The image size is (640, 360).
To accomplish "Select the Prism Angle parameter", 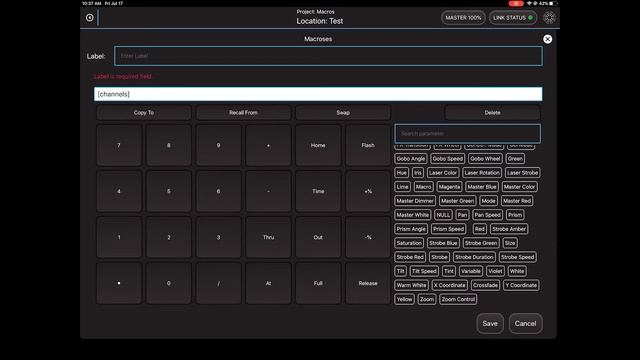I will (x=411, y=229).
